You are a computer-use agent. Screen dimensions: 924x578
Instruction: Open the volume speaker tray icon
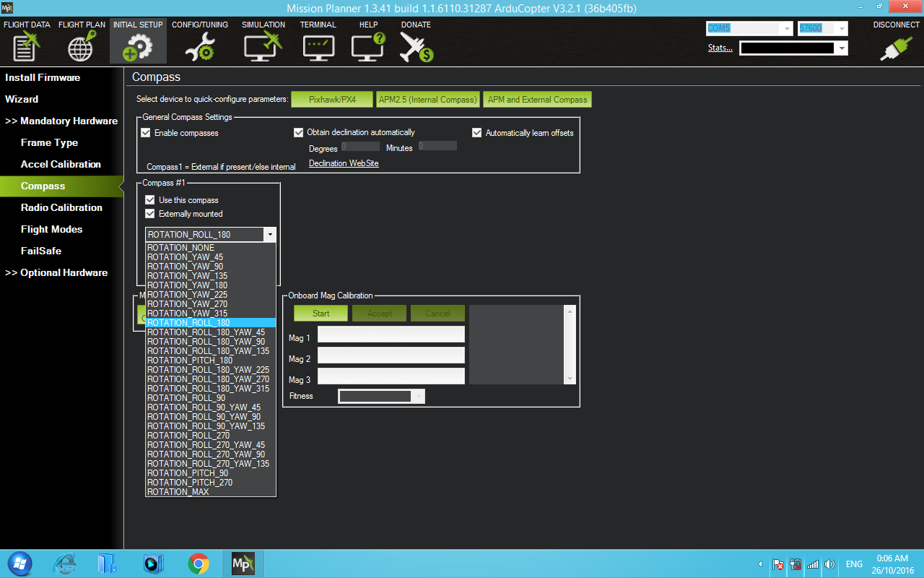pos(829,564)
